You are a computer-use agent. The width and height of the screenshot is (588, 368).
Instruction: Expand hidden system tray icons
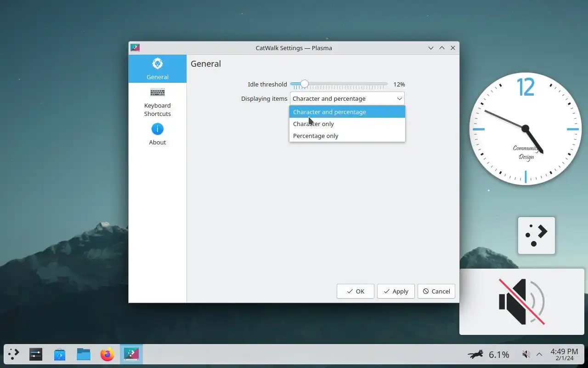pyautogui.click(x=539, y=355)
